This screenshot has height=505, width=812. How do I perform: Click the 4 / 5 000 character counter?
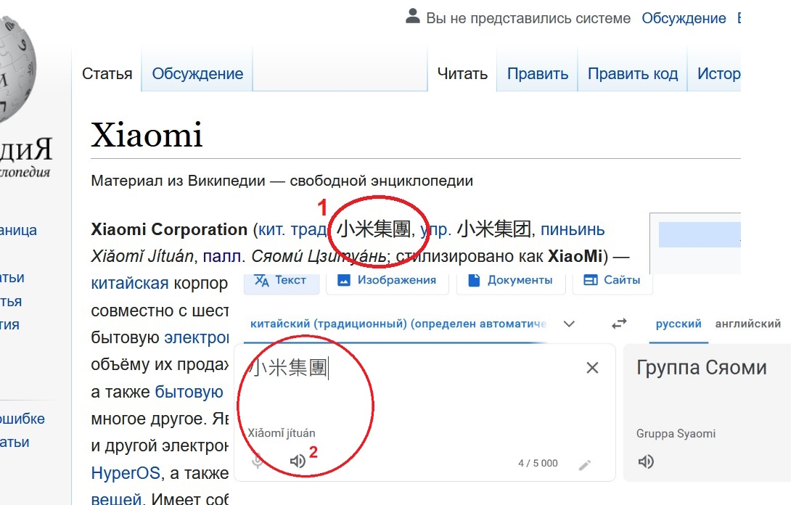(538, 463)
